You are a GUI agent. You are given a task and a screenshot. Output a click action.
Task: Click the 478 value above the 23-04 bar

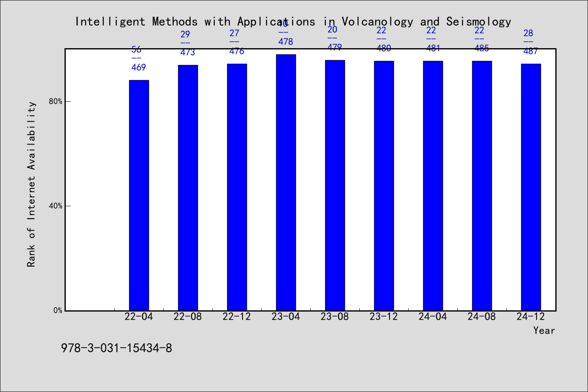coord(286,42)
